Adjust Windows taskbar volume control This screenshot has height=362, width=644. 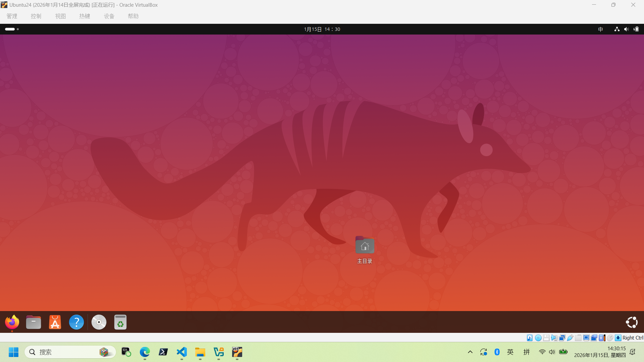tap(552, 352)
